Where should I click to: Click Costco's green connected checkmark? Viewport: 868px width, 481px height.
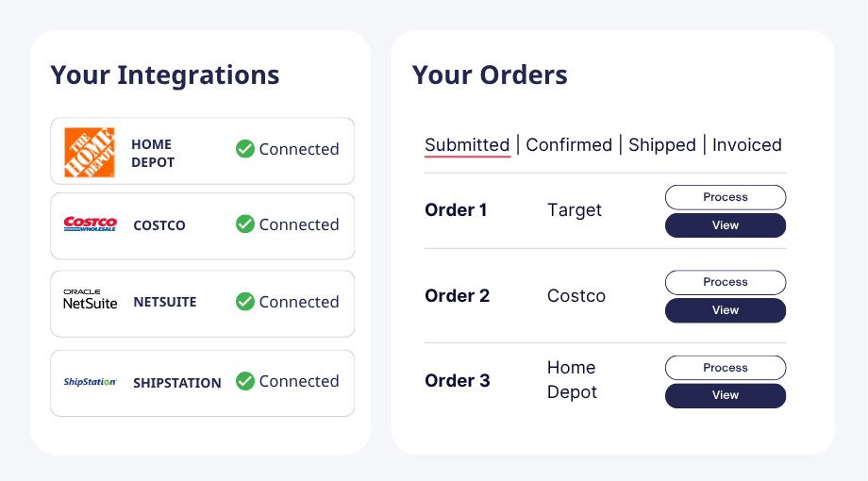(245, 224)
